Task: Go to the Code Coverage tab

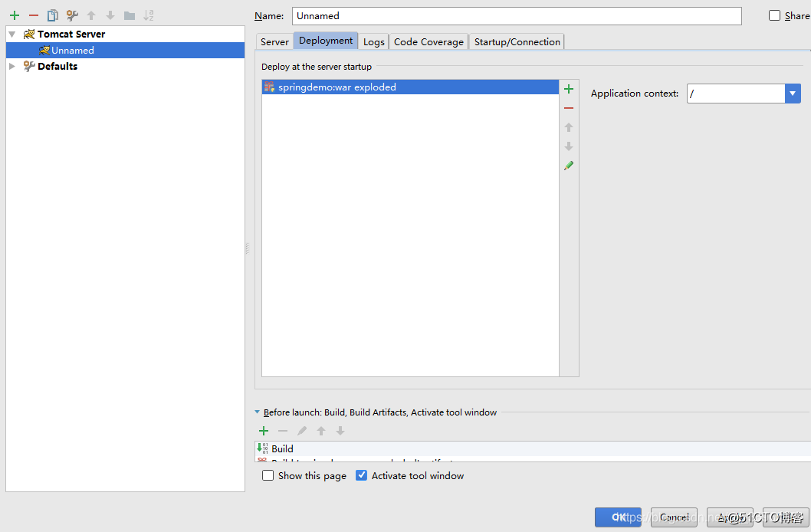Action: (x=428, y=42)
